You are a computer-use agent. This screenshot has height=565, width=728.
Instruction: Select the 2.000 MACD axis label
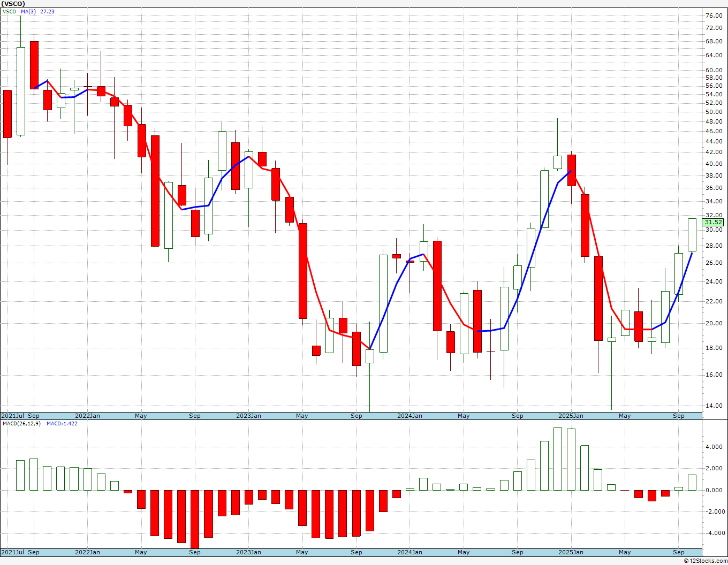(x=715, y=468)
